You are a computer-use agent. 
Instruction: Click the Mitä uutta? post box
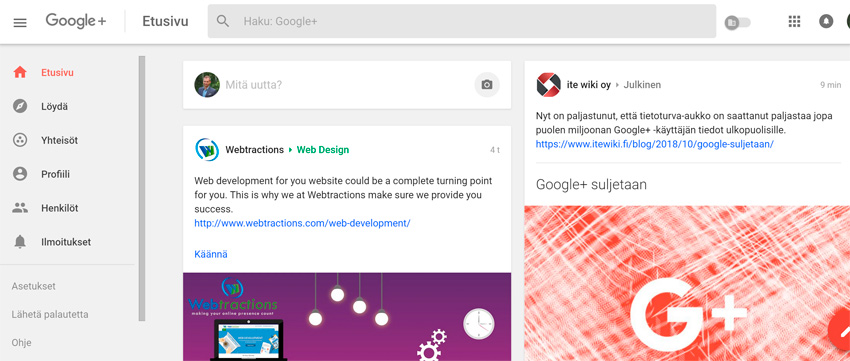[347, 85]
